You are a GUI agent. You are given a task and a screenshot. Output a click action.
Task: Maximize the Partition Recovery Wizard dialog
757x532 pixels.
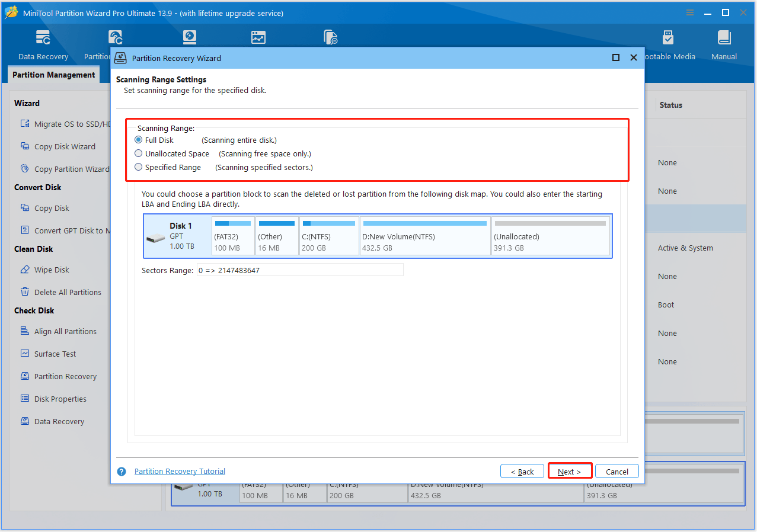(x=616, y=57)
